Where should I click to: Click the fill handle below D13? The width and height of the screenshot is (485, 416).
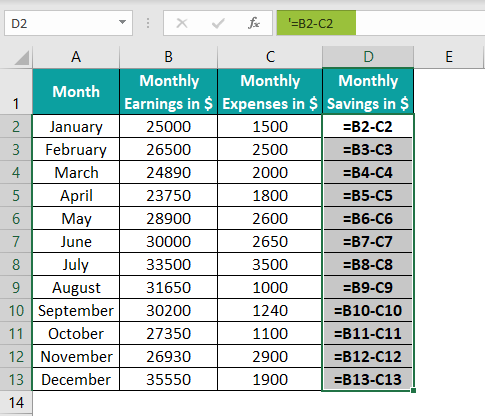(x=413, y=390)
